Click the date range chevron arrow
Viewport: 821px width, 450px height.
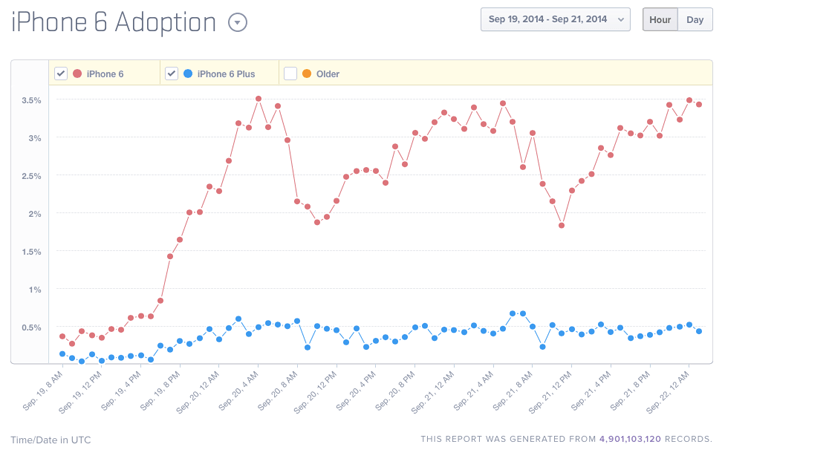coord(621,20)
